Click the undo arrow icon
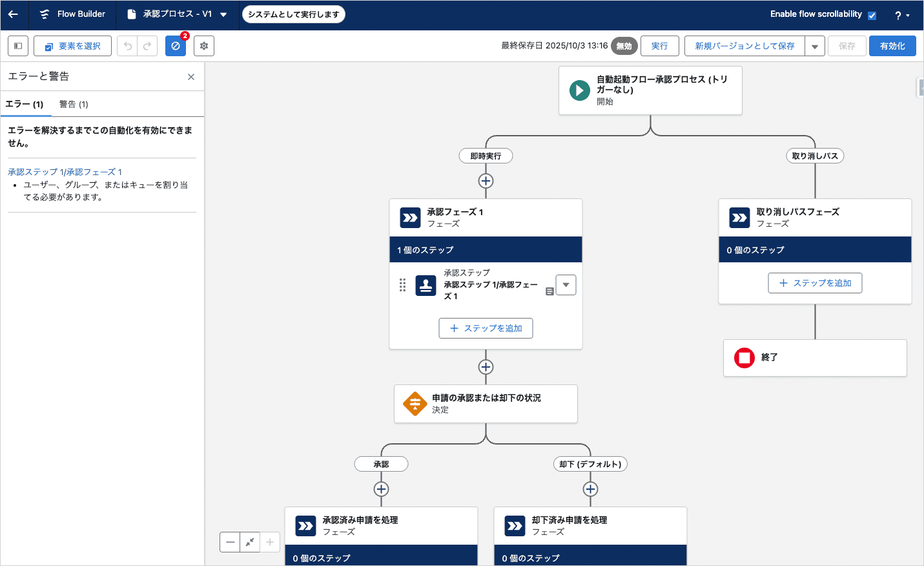The width and height of the screenshot is (924, 566). click(x=128, y=46)
